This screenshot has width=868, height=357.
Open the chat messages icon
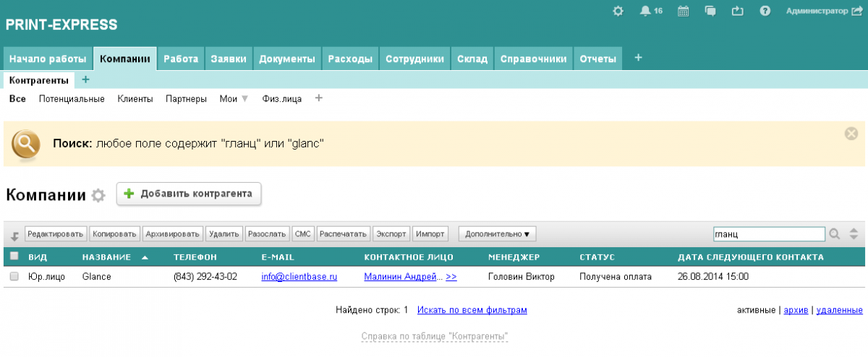710,11
